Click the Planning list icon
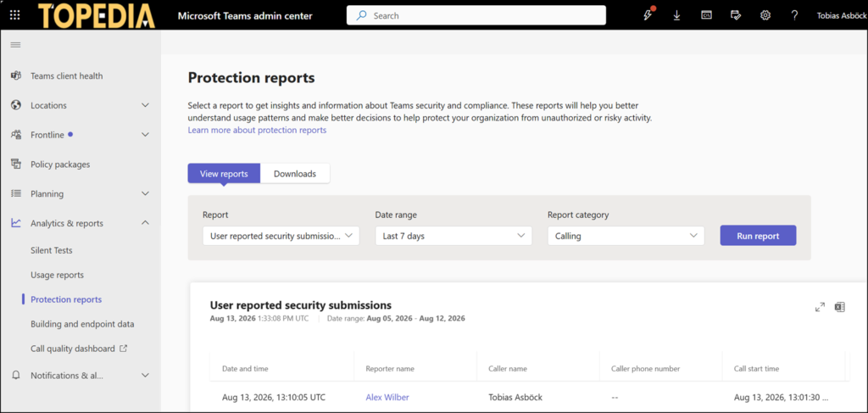Screen dimensions: 868x413 (16, 193)
